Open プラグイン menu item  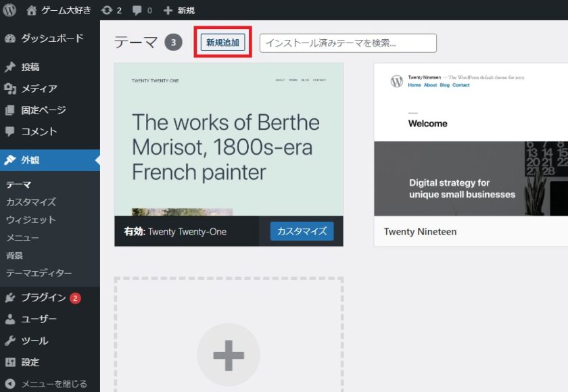pyautogui.click(x=50, y=297)
